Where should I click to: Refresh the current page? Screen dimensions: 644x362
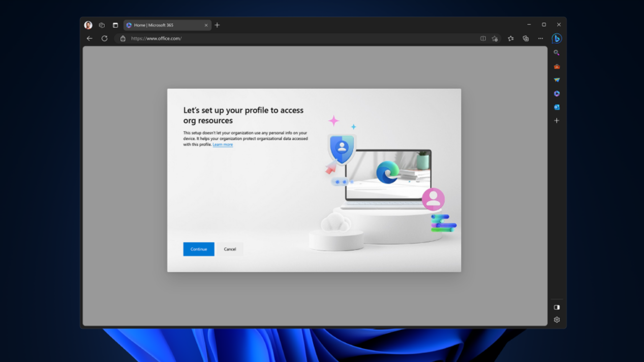coord(104,38)
